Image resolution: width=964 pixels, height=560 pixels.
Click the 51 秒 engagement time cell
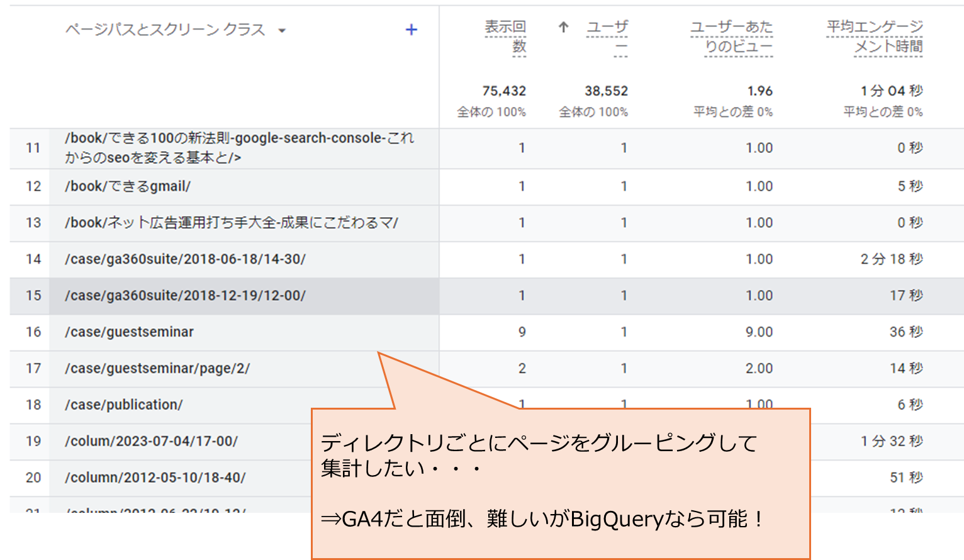(906, 478)
